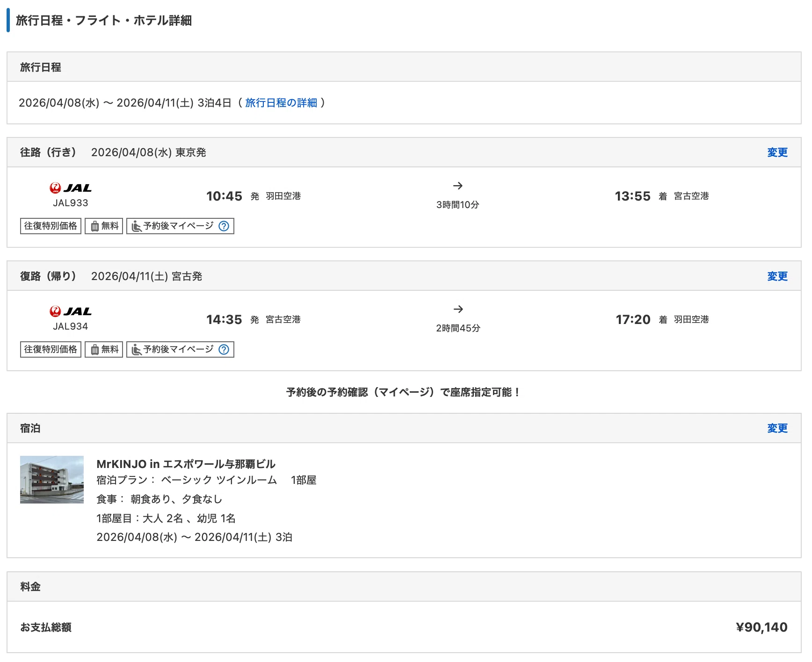This screenshot has width=812, height=662.
Task: Click JAL logo of flight JAL933
Action: [71, 188]
